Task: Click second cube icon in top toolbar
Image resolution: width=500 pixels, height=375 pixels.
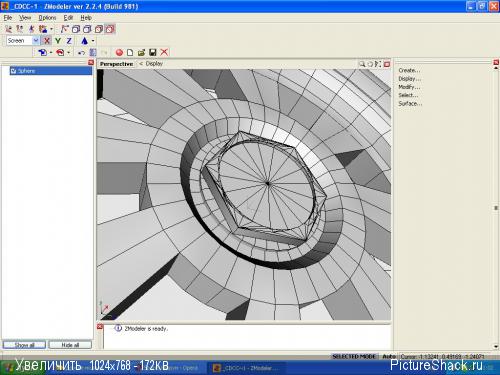Action: pos(87,29)
